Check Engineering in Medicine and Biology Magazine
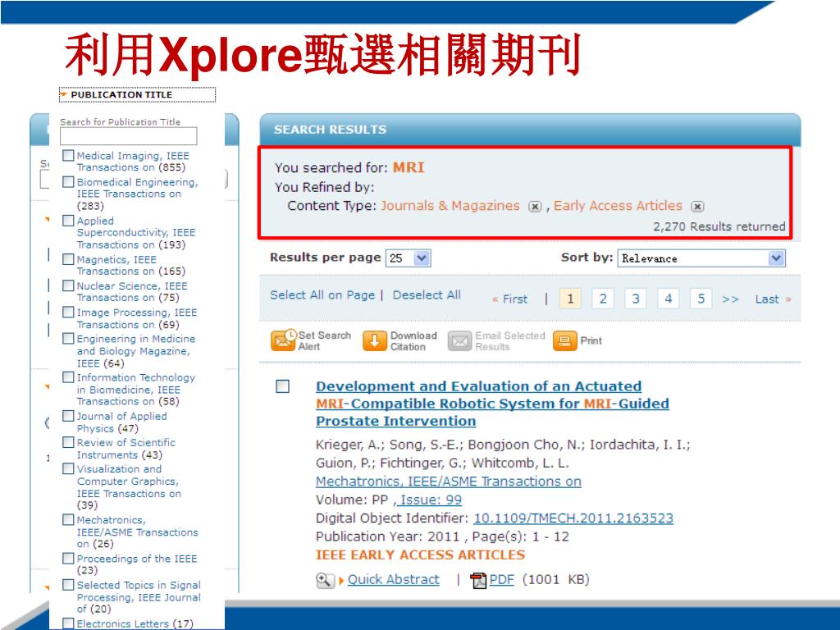840x630 pixels. click(x=68, y=338)
